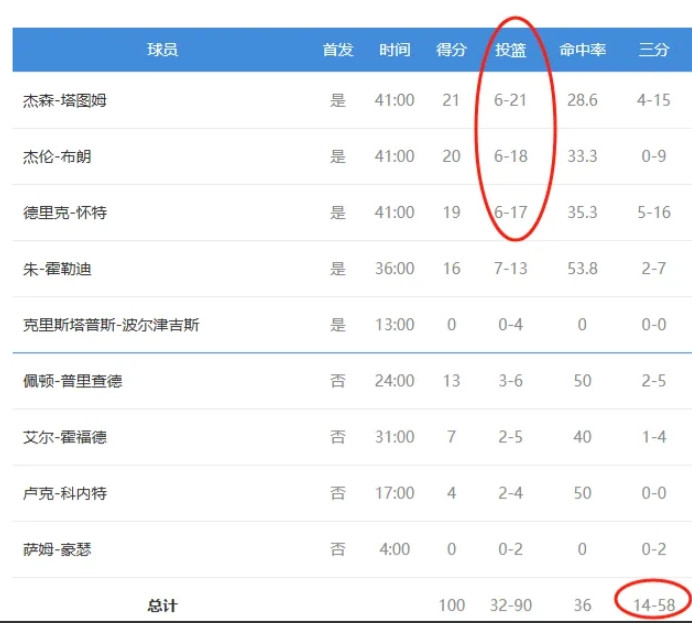Select player name 德里克-怀特

coord(65,213)
